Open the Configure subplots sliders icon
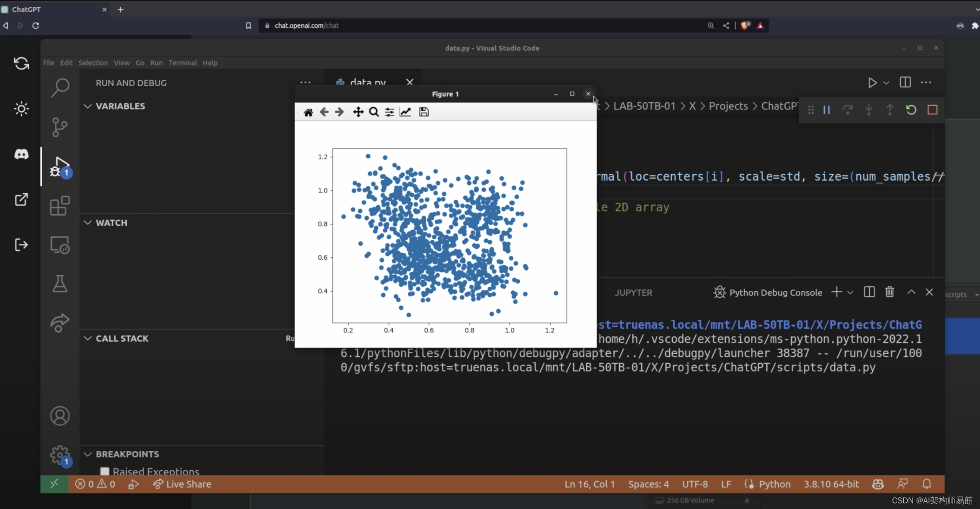 point(389,112)
